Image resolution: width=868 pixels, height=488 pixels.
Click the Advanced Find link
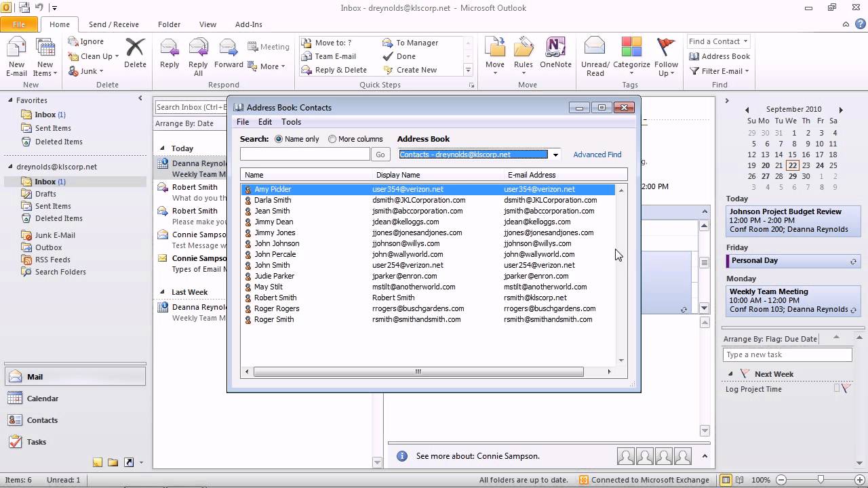597,155
